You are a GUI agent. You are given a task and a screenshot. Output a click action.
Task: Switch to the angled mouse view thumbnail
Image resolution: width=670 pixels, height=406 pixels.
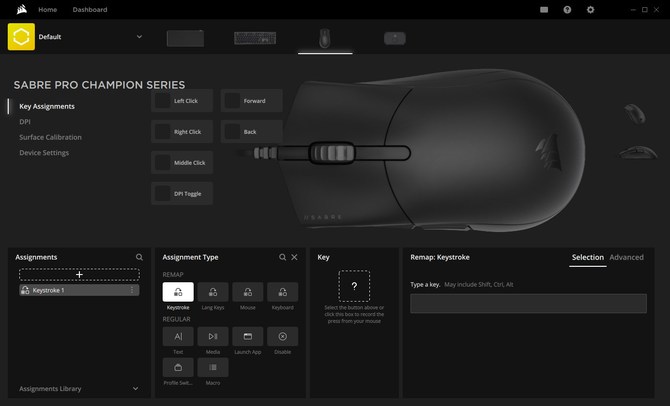point(635,114)
